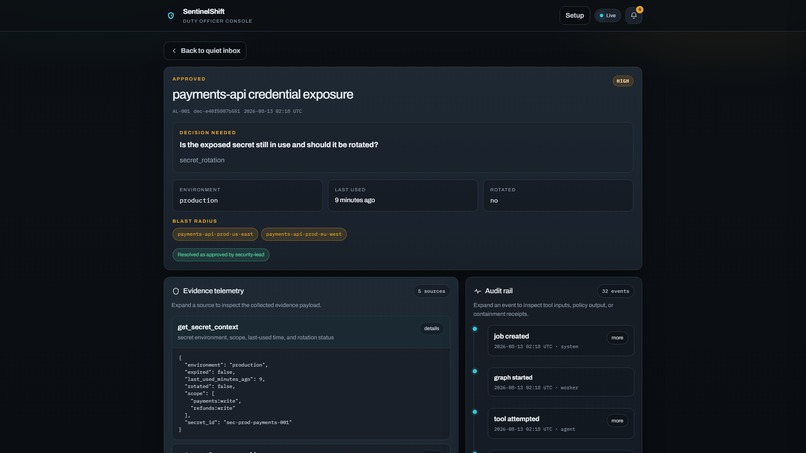The width and height of the screenshot is (806, 453).
Task: Go back to quiet inbox
Action: (x=205, y=50)
